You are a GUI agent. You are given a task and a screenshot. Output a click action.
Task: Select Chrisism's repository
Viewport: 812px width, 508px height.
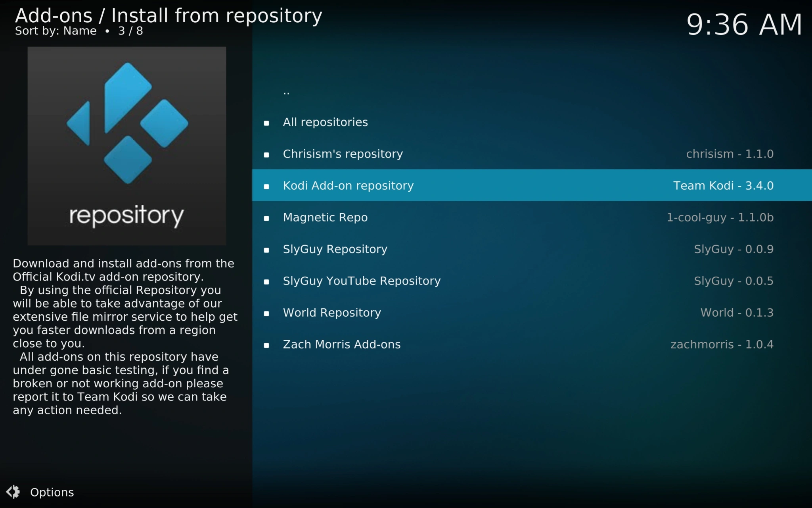click(x=343, y=154)
